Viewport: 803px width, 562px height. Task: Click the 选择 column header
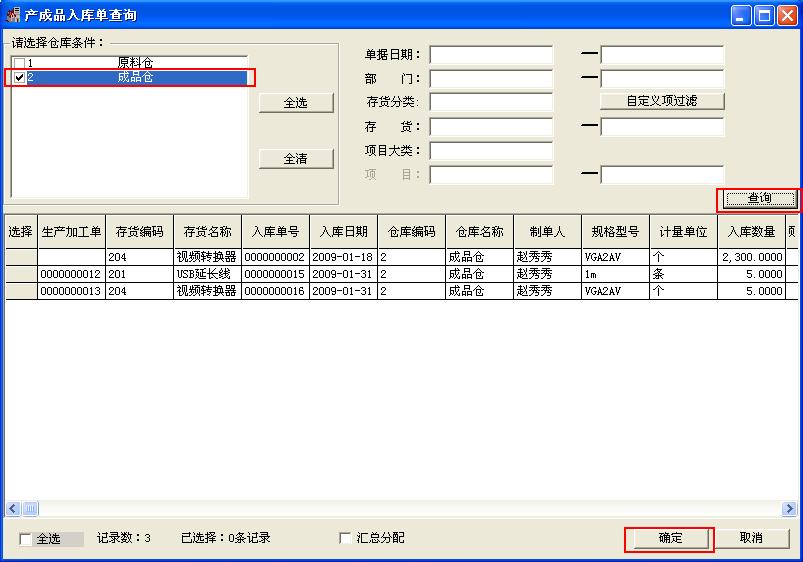[21, 232]
